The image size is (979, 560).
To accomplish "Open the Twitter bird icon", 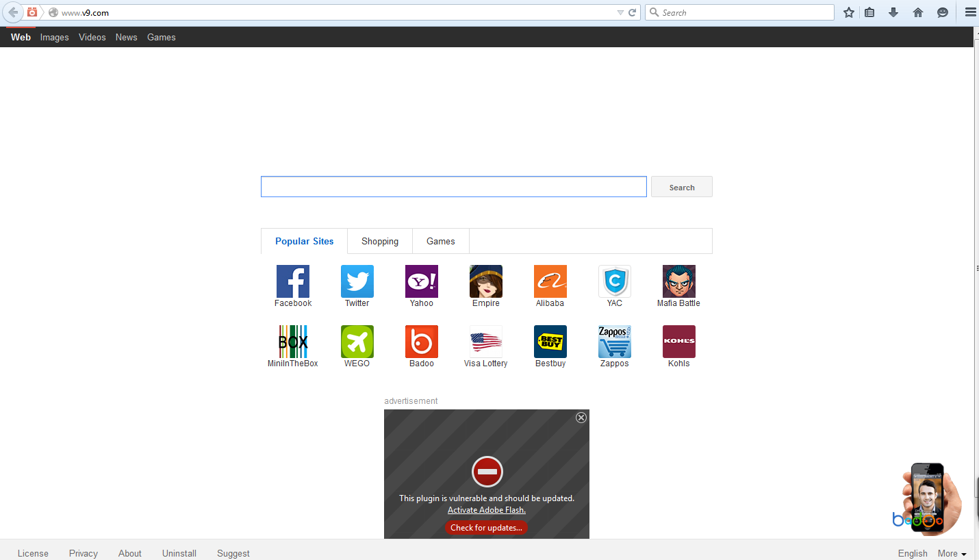I will 357,281.
